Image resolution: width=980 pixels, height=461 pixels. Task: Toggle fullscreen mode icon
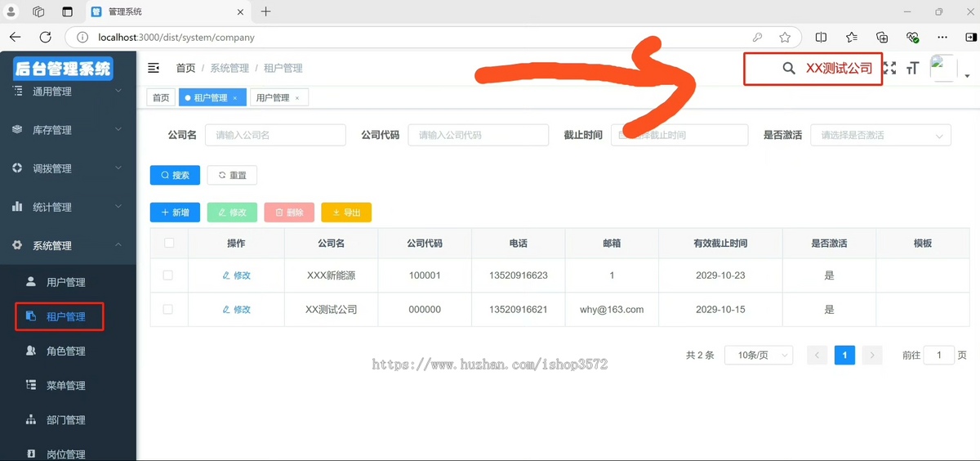(889, 69)
